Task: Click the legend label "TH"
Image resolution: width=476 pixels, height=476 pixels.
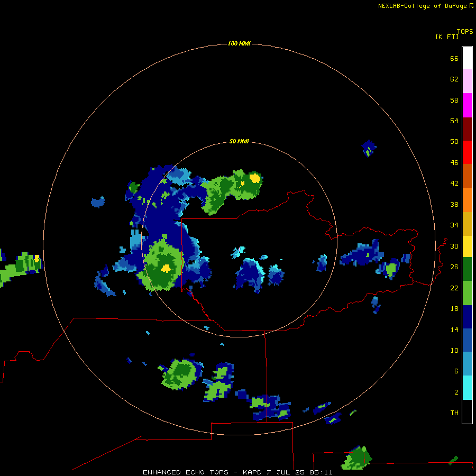Action: (454, 413)
